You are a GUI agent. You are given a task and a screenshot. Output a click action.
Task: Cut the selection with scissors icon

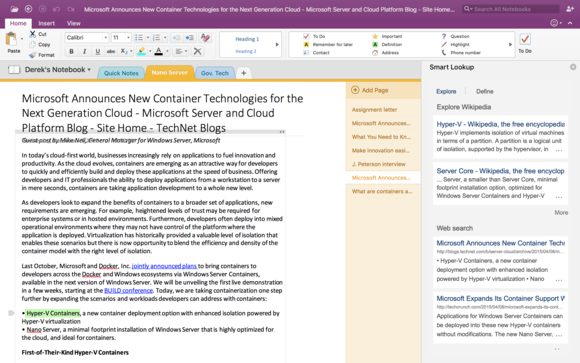click(38, 34)
